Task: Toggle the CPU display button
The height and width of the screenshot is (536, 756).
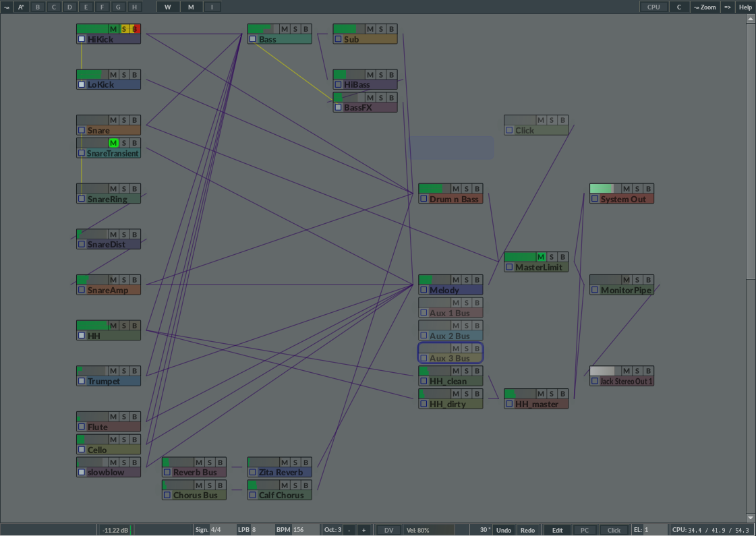Action: [x=653, y=7]
